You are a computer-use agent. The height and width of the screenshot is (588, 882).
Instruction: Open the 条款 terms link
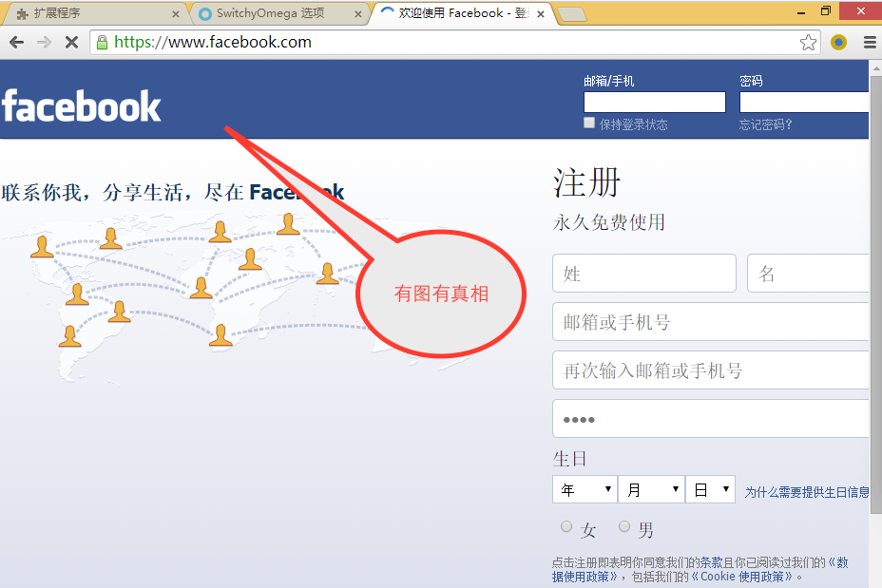click(711, 562)
